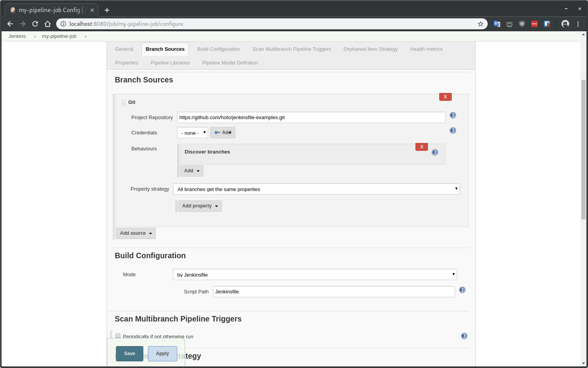
Task: Switch to the Health metrics tab
Action: (426, 49)
